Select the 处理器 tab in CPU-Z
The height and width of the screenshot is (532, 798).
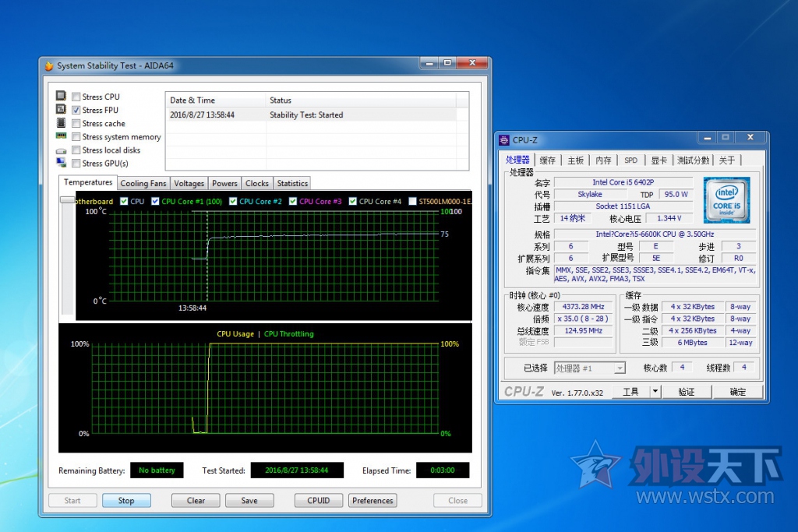point(517,160)
